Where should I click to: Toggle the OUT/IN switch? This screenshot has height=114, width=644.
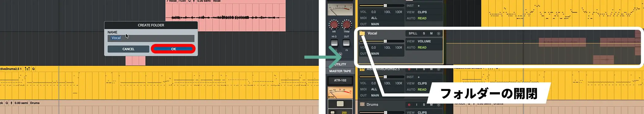[x=346, y=43]
